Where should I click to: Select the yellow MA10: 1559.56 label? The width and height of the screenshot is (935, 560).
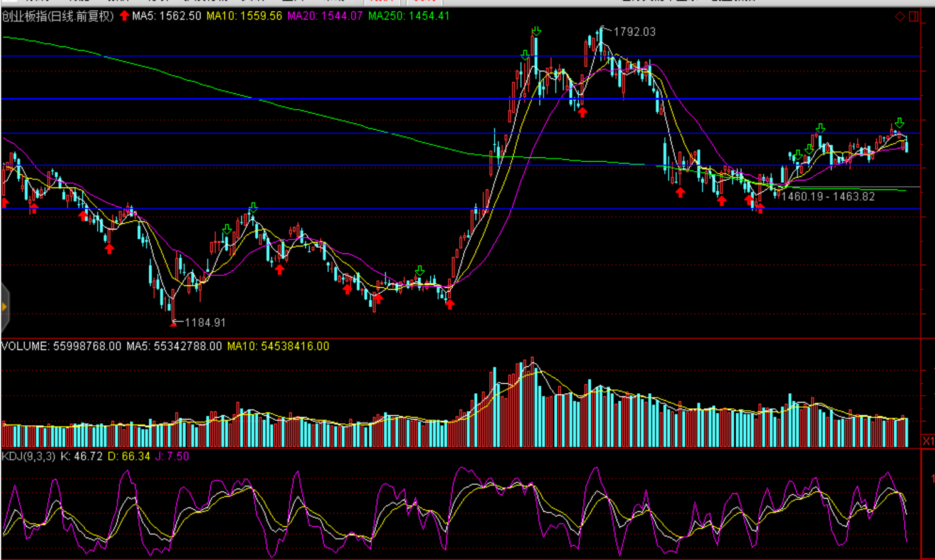pyautogui.click(x=245, y=16)
